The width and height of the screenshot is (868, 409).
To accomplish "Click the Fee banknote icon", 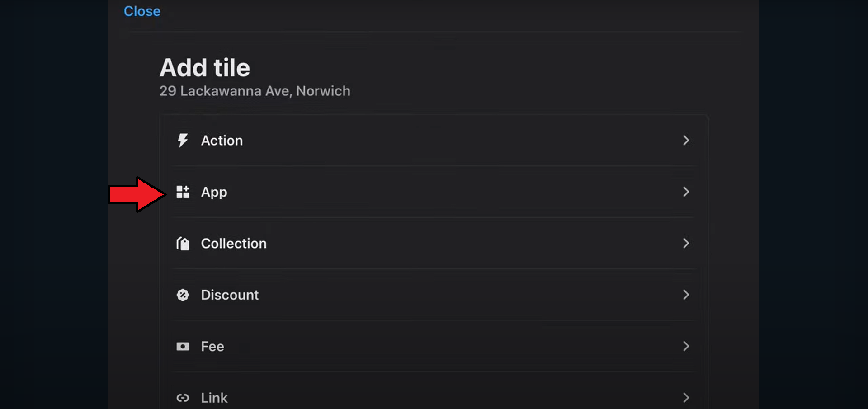I will [x=183, y=347].
